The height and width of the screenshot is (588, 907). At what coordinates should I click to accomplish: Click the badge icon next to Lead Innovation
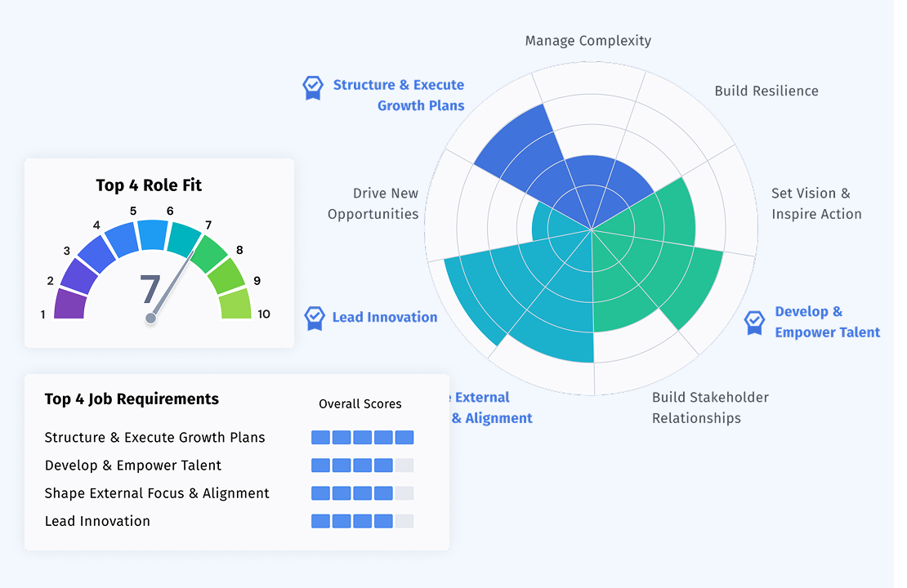pyautogui.click(x=315, y=318)
